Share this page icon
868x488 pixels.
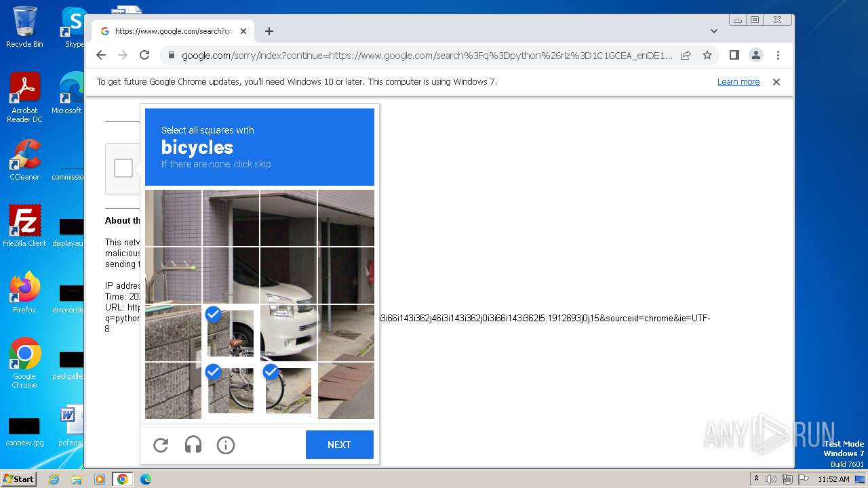[686, 55]
